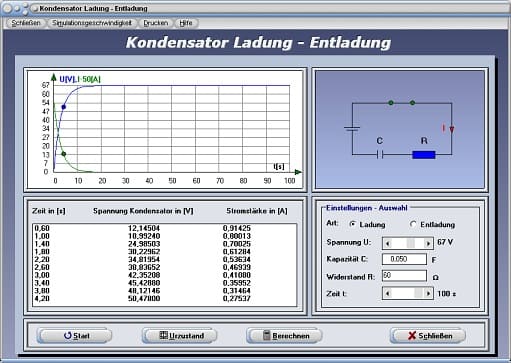Viewport: 511px width, 363px height.
Task: Open the Drucken menu
Action: (156, 23)
